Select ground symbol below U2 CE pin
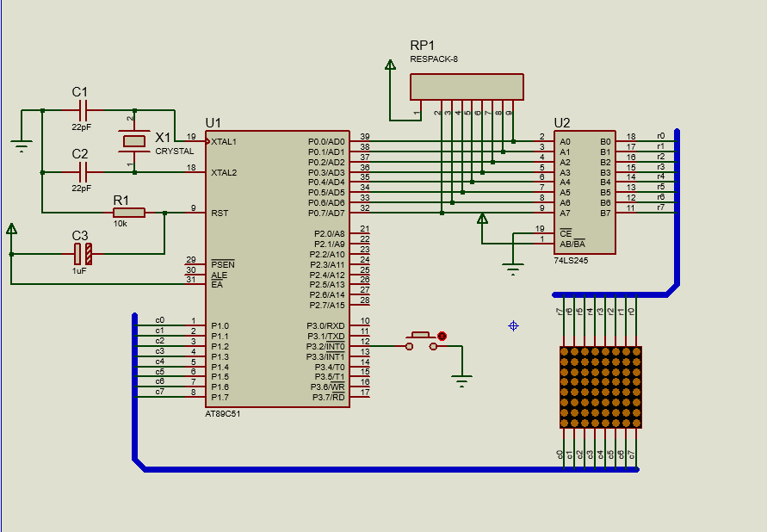Image resolution: width=767 pixels, height=532 pixels. 513,269
